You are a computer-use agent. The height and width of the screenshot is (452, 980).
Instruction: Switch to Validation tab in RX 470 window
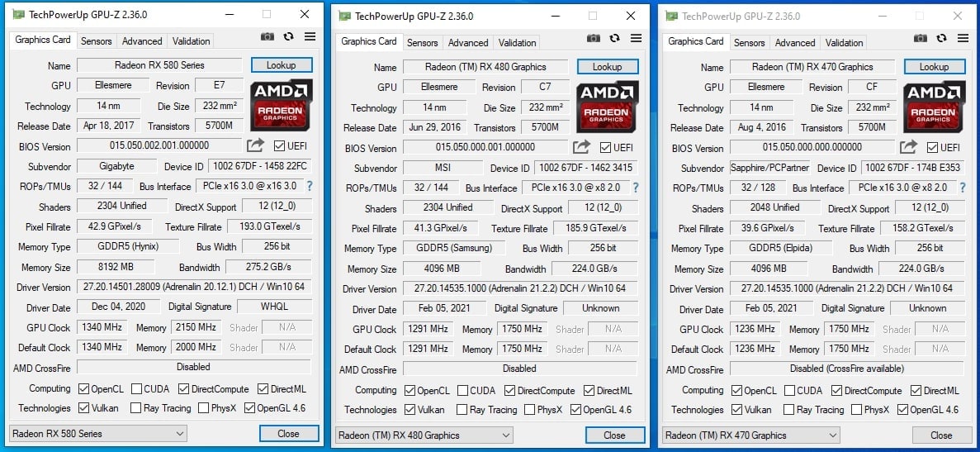(x=844, y=43)
